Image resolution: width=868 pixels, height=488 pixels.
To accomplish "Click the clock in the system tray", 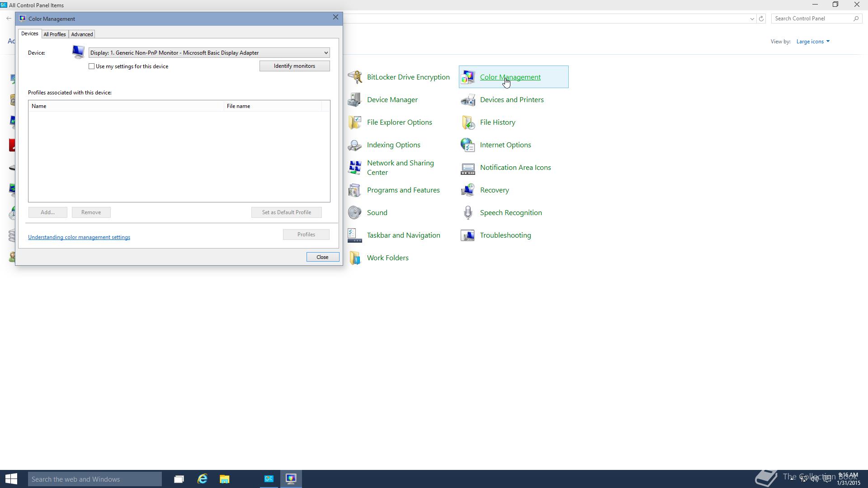I will point(848,479).
